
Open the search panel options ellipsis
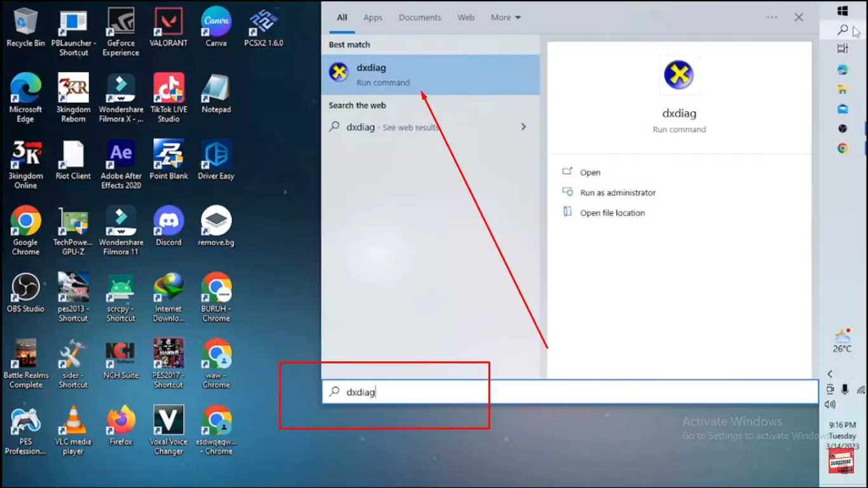pyautogui.click(x=772, y=18)
